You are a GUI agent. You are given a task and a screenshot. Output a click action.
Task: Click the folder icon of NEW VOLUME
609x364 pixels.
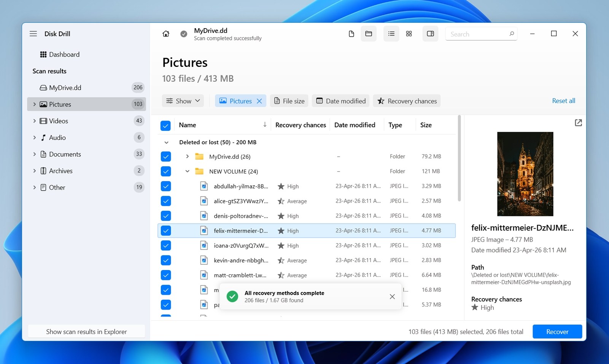coord(199,171)
